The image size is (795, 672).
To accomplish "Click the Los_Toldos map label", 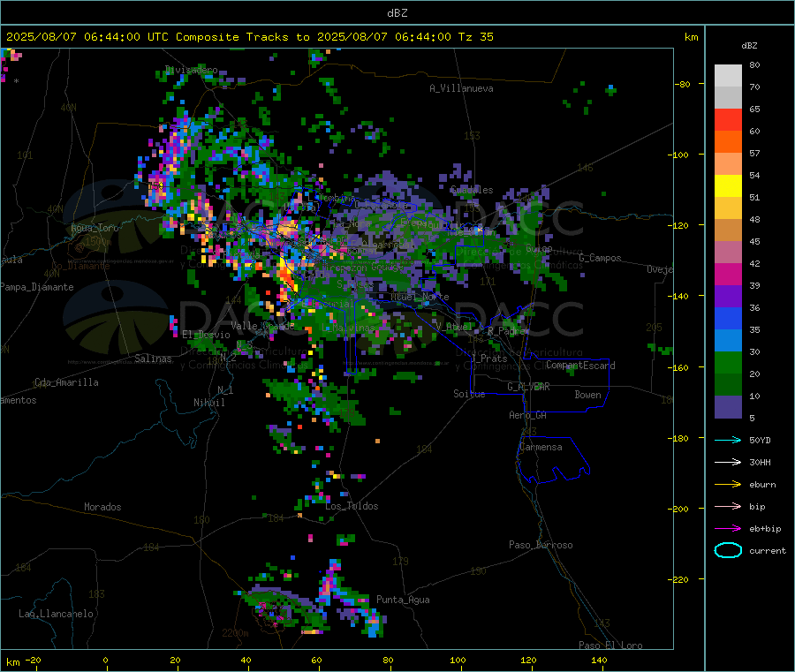I will point(352,506).
